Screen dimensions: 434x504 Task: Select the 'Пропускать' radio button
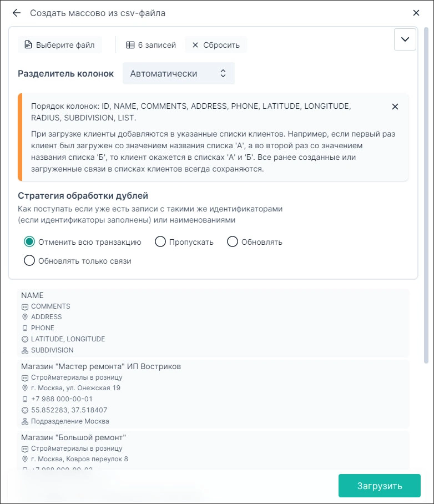pos(160,241)
